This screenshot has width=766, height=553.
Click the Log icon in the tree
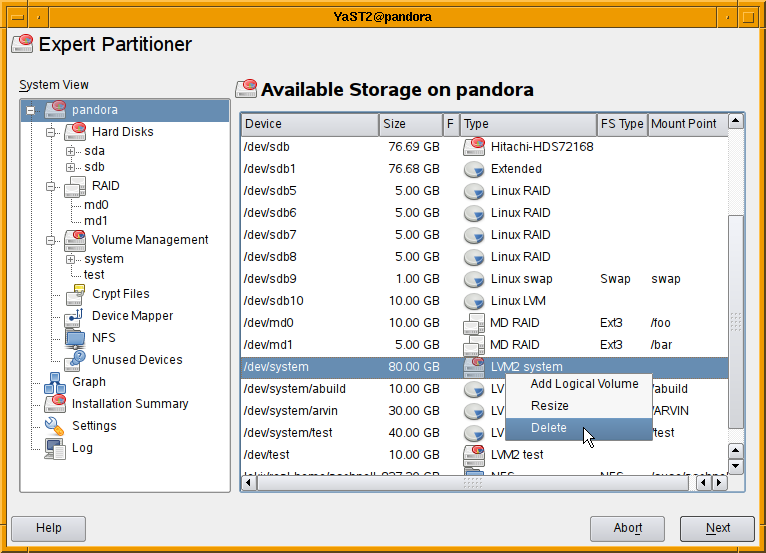(55, 448)
